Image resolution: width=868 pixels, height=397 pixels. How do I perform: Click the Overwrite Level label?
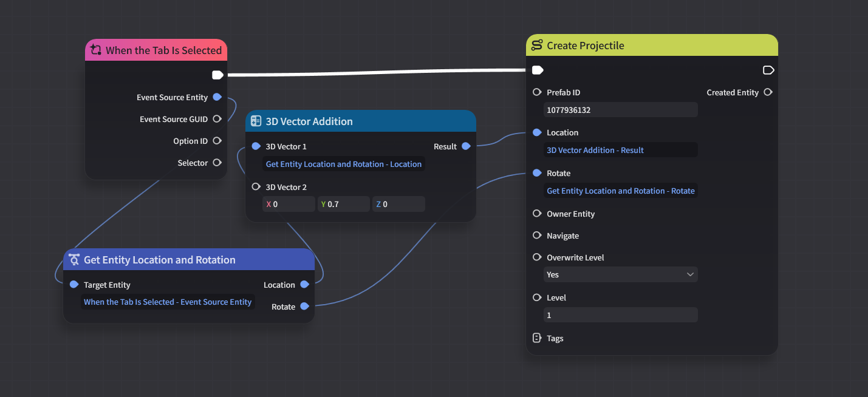pyautogui.click(x=576, y=257)
